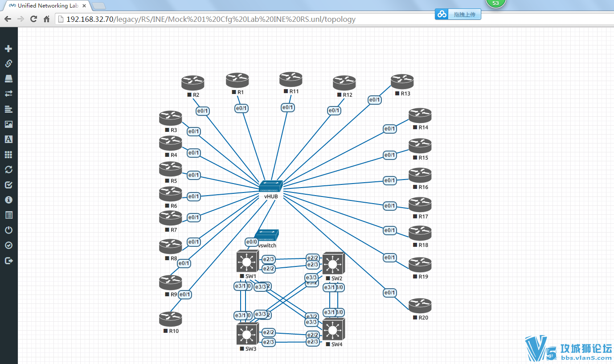
Task: Open the Pictures icon in sidebar
Action: 8,124
